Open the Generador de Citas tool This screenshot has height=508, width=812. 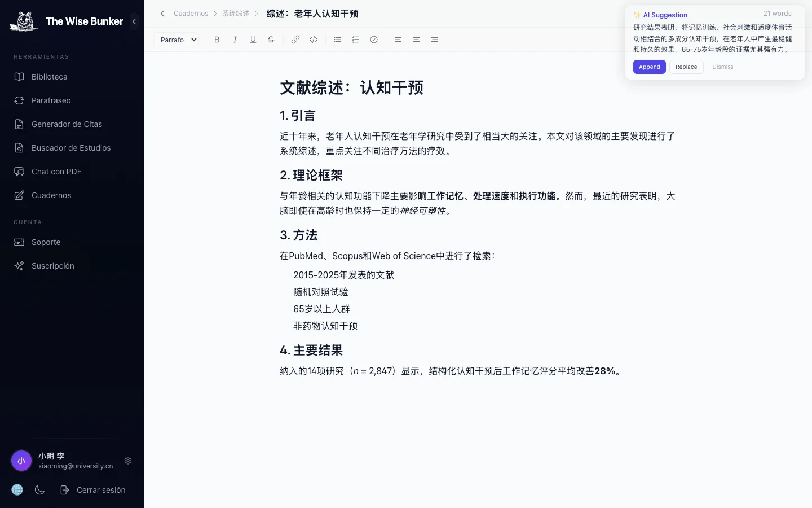click(67, 124)
